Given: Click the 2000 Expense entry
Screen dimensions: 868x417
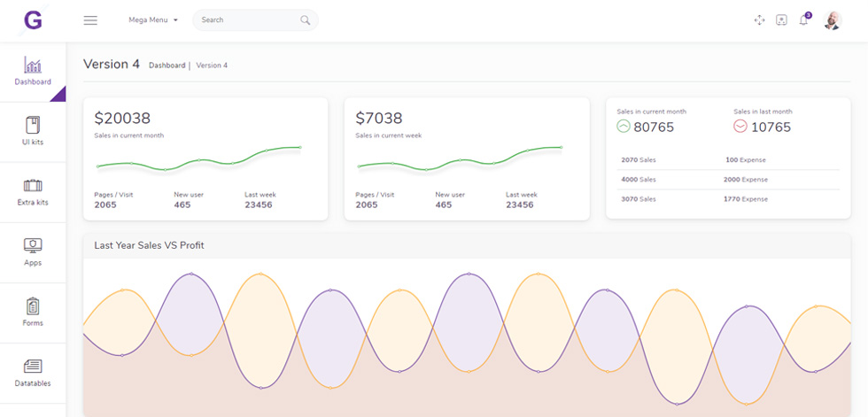Looking at the screenshot, I should pyautogui.click(x=746, y=180).
